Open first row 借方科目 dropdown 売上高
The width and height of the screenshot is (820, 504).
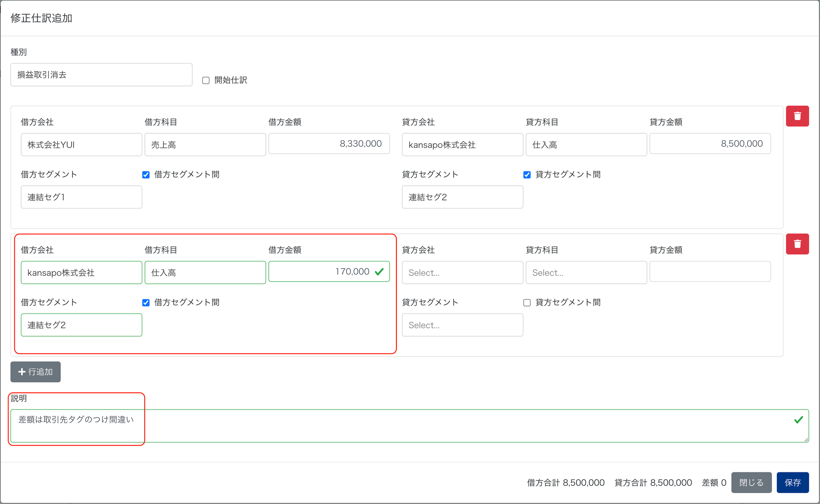click(205, 145)
